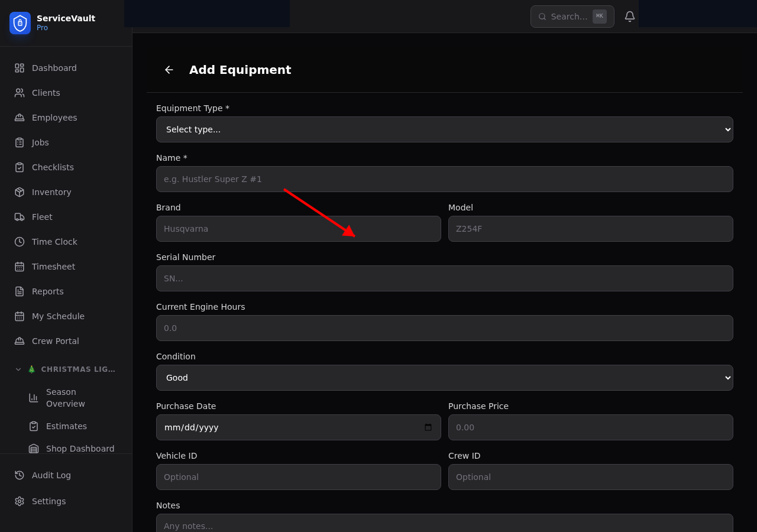The width and height of the screenshot is (757, 532).
Task: Click the Purchase Price field
Action: tap(590, 427)
